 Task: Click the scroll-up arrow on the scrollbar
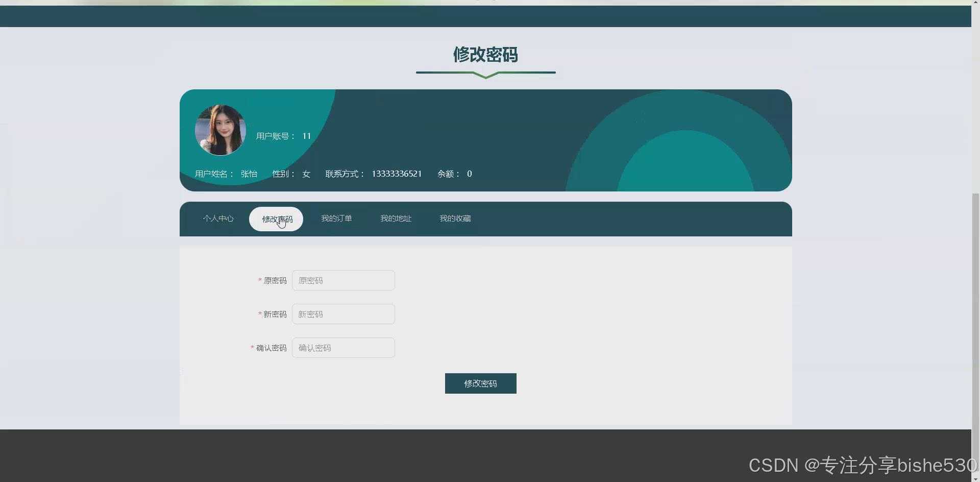pos(975,2)
